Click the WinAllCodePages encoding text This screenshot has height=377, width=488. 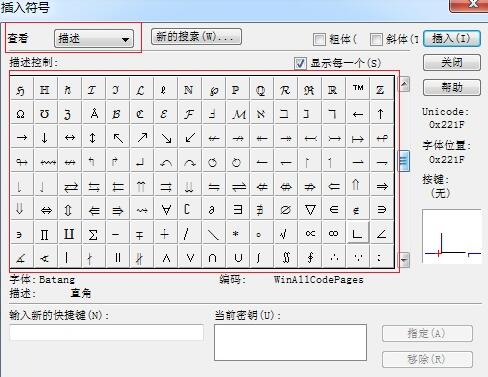pyautogui.click(x=319, y=279)
